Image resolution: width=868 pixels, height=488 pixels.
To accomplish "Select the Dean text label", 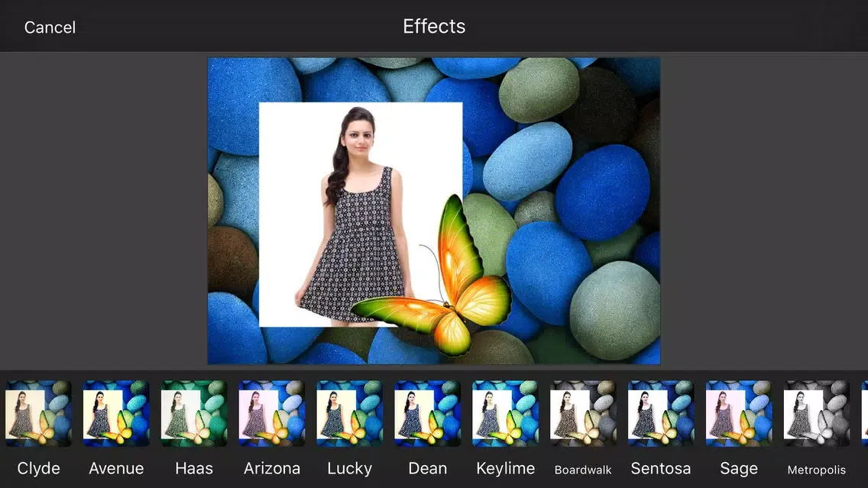I will [x=427, y=469].
